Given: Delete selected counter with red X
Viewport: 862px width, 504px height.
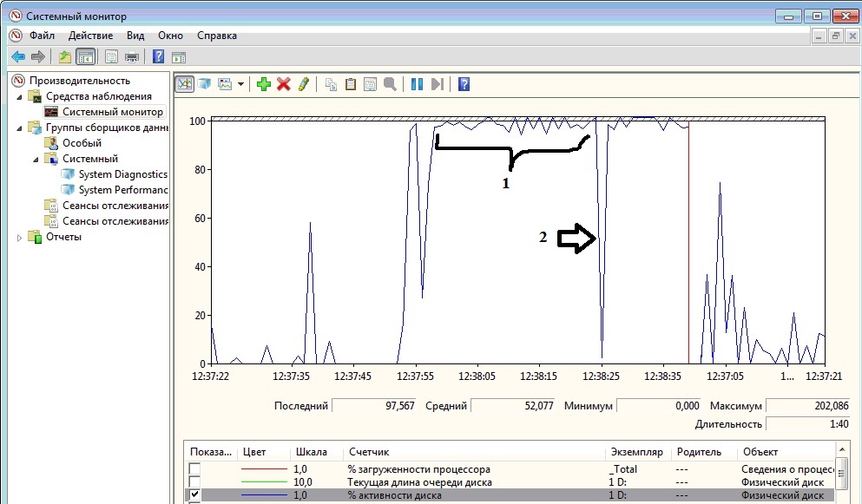Looking at the screenshot, I should point(284,84).
